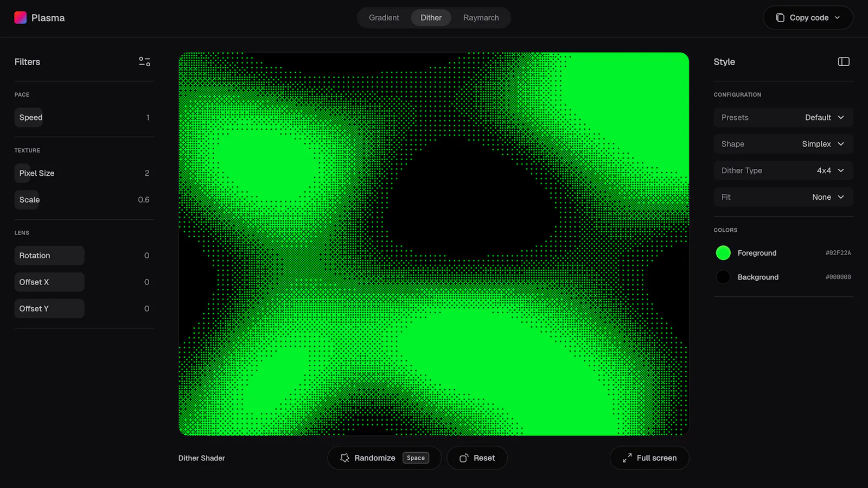This screenshot has width=868, height=488.
Task: Click the Foreground label text
Action: 757,253
